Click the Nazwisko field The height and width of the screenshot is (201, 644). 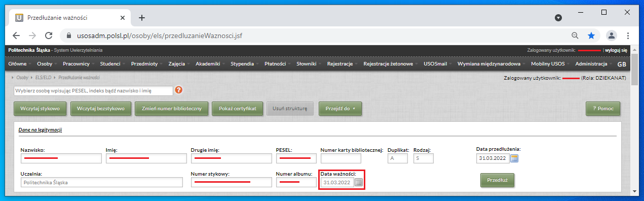coord(61,158)
